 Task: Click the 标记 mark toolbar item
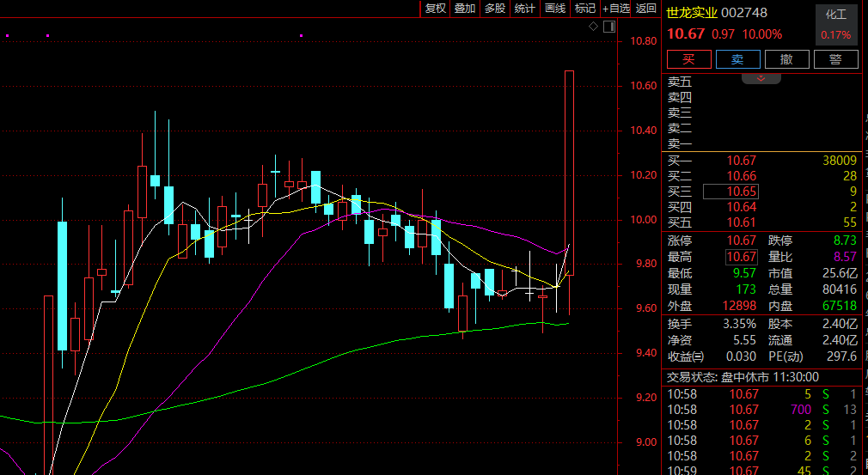585,9
